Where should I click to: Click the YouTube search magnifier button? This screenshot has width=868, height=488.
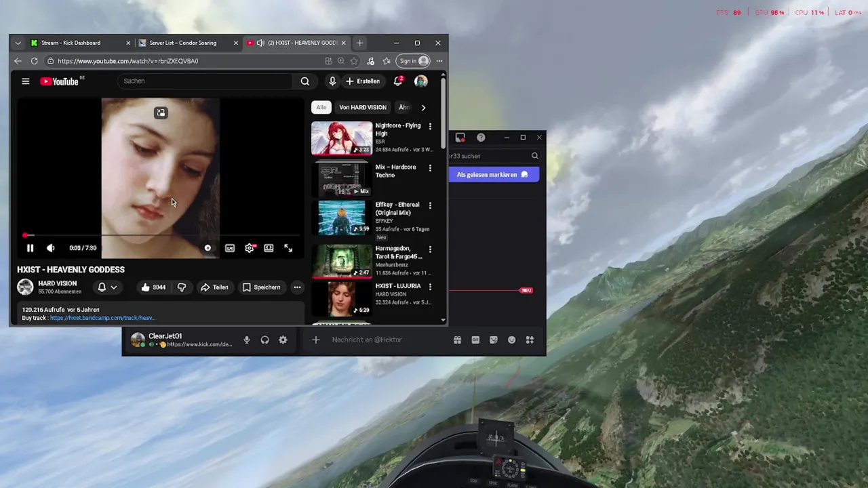click(x=305, y=81)
